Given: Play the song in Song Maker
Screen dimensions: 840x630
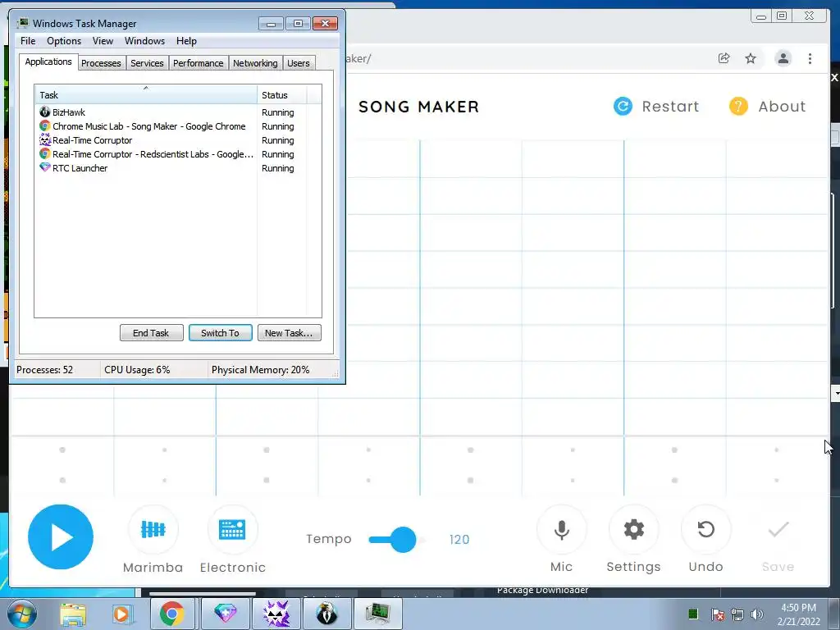Looking at the screenshot, I should pyautogui.click(x=61, y=536).
